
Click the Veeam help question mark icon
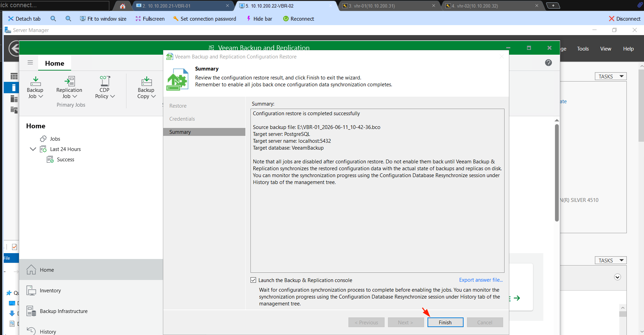click(548, 63)
